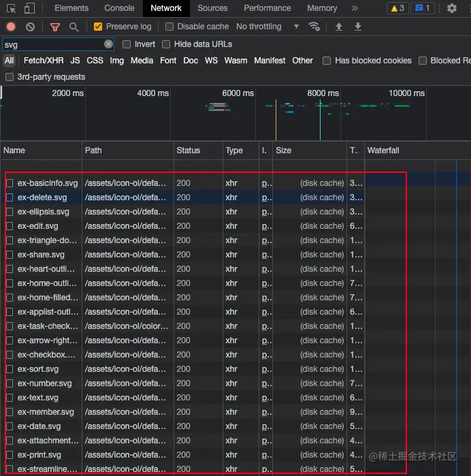Filter requests by Media type
471x476 pixels.
coord(142,61)
